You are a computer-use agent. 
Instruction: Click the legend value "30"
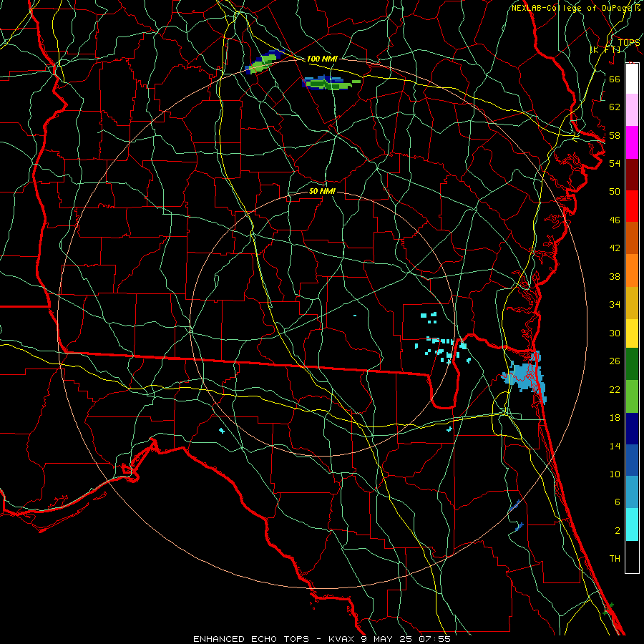615,333
